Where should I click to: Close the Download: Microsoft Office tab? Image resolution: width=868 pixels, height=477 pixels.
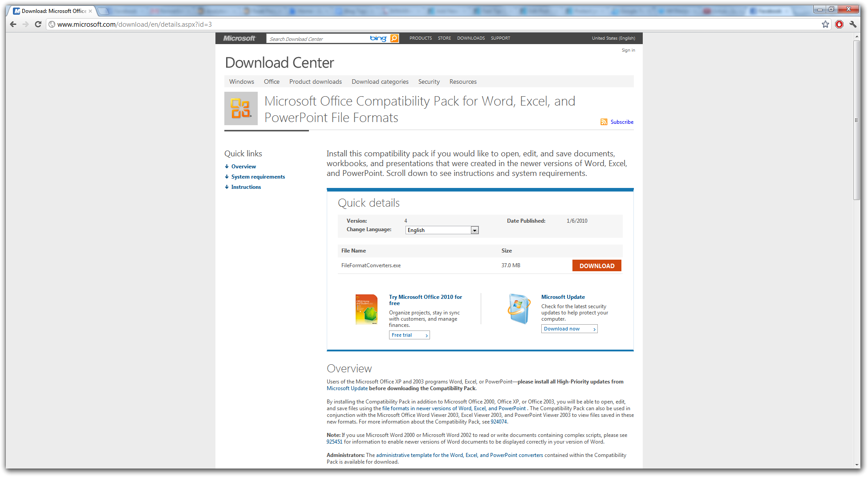click(90, 11)
